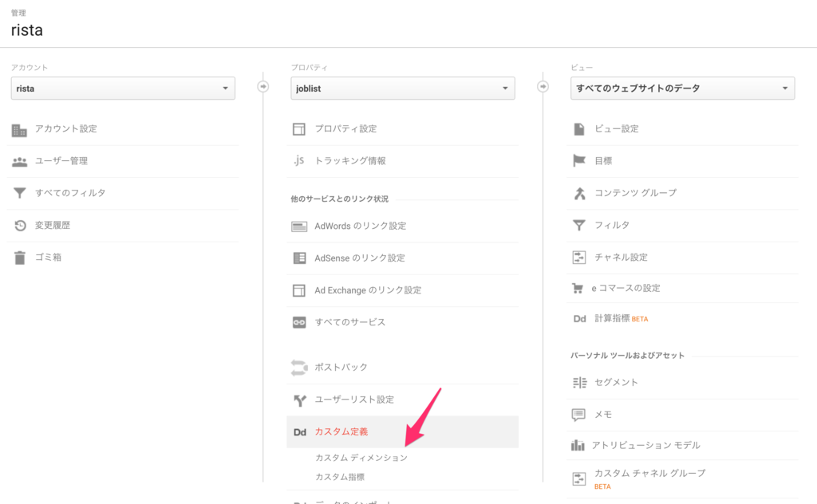Click the Ad Exchange link icon
This screenshot has height=504, width=817.
pyautogui.click(x=299, y=290)
